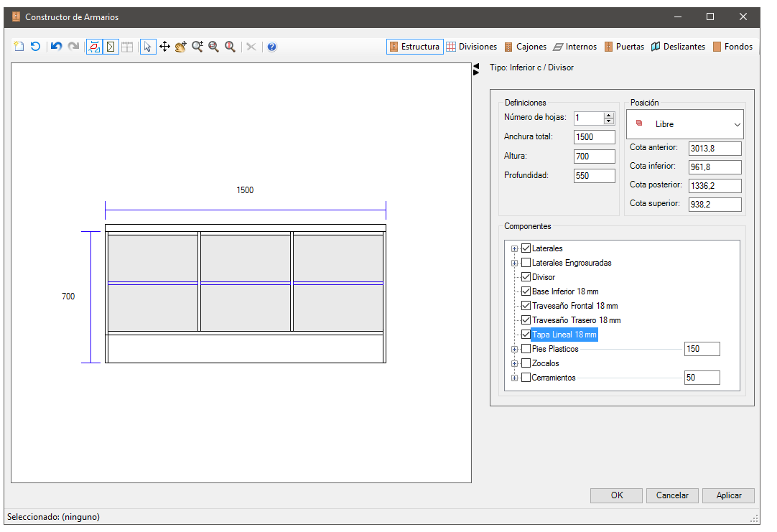This screenshot has width=777, height=532.
Task: Check the Laterales Engrosuradas checkbox
Action: point(526,263)
